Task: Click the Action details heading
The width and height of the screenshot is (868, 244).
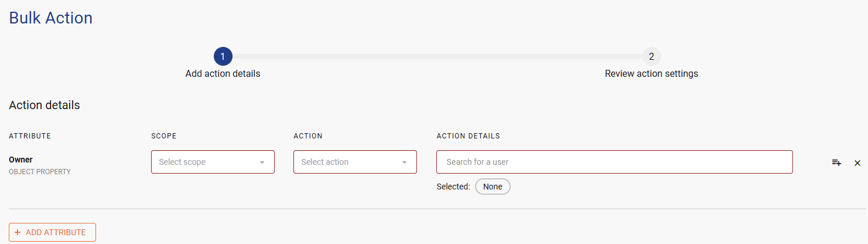Action: point(45,106)
